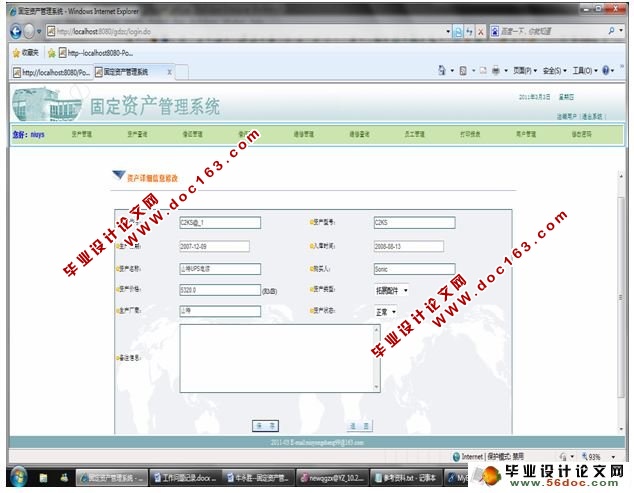Open 打印报表 in the navigation bar

point(470,134)
